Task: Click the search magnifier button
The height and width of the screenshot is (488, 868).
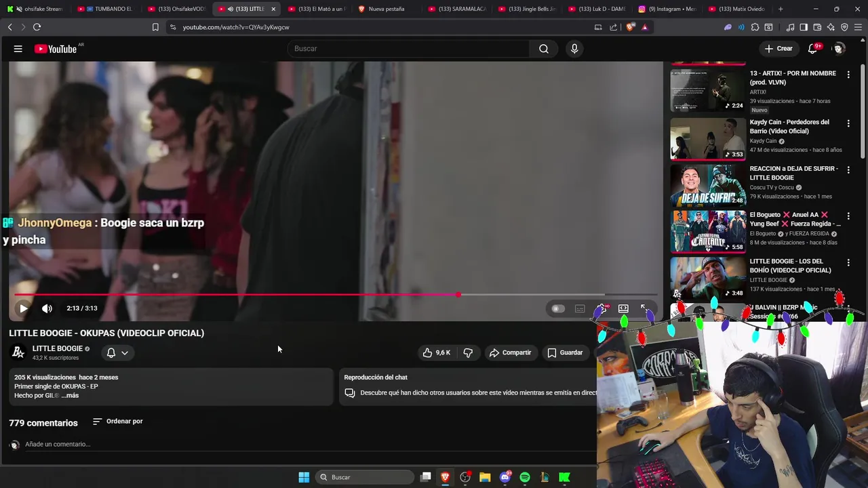Action: coord(544,49)
